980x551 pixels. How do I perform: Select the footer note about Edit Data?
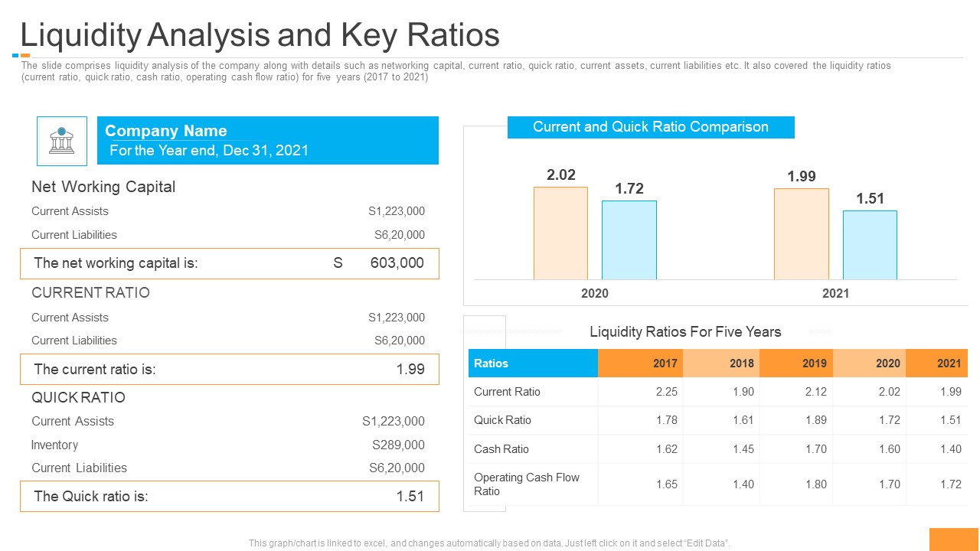pyautogui.click(x=489, y=543)
